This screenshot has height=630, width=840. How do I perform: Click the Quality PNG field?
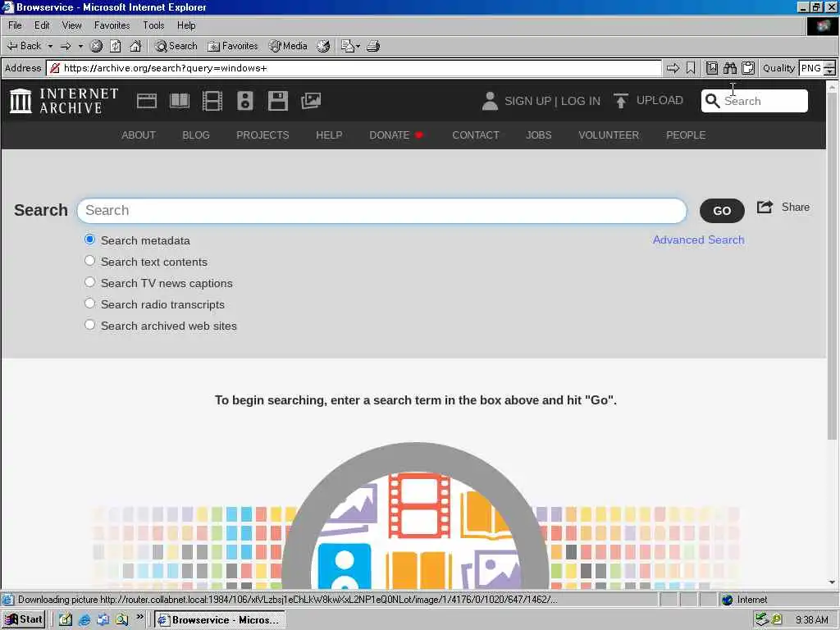pos(811,68)
